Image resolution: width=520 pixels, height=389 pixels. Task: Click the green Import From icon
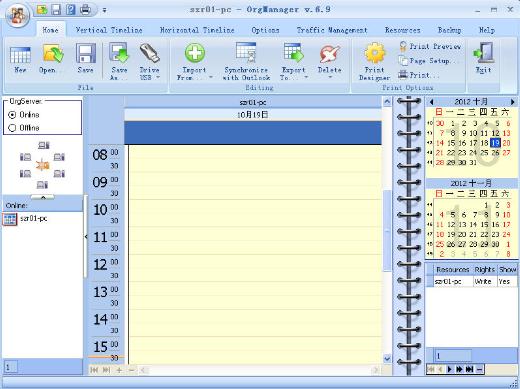tap(195, 53)
